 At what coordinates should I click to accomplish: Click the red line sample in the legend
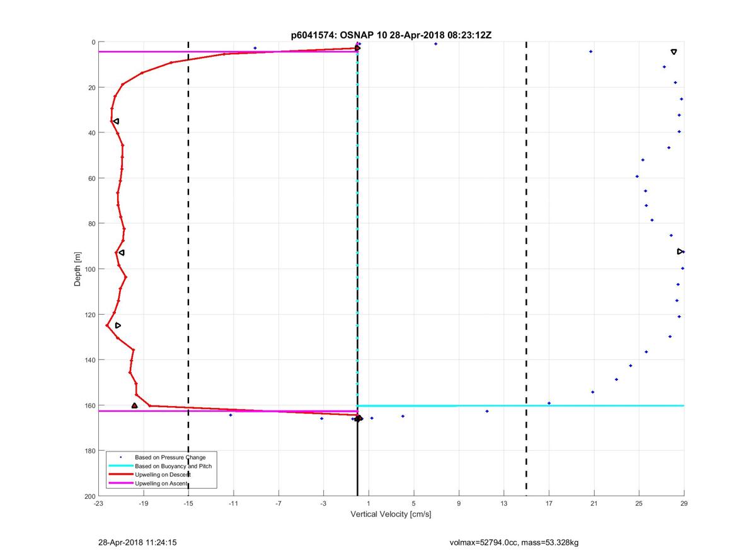click(120, 474)
